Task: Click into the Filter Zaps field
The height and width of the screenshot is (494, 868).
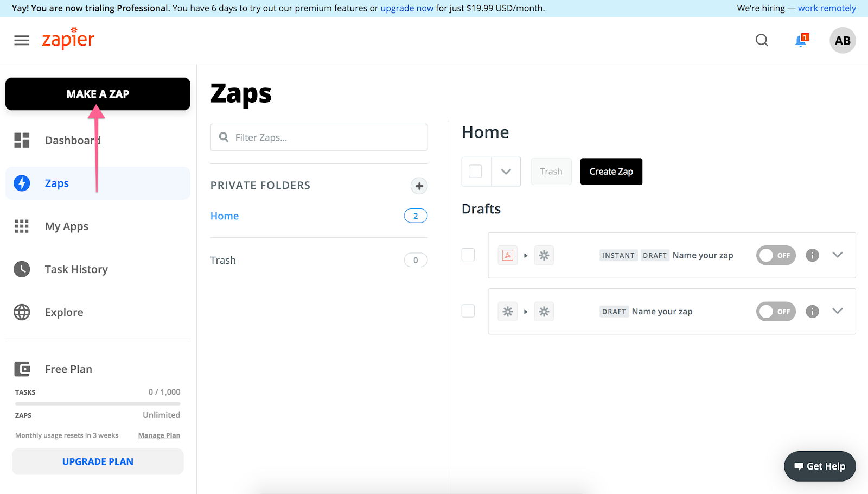Action: pos(318,137)
